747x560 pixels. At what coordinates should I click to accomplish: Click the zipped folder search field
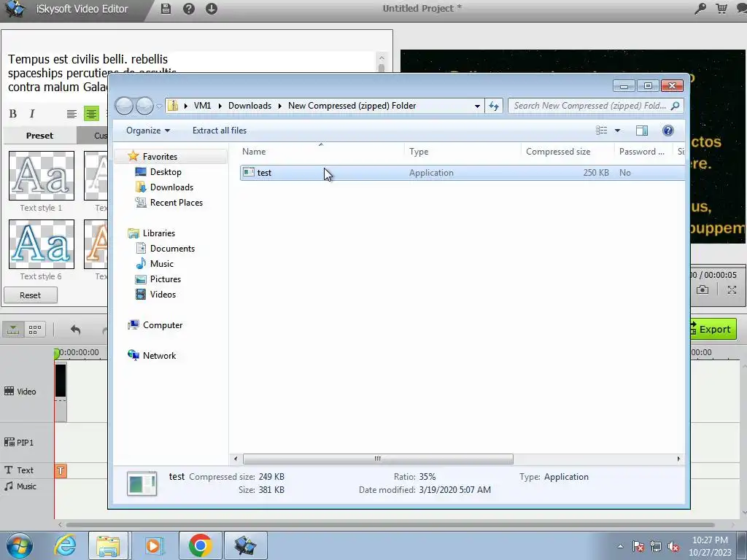click(x=595, y=106)
